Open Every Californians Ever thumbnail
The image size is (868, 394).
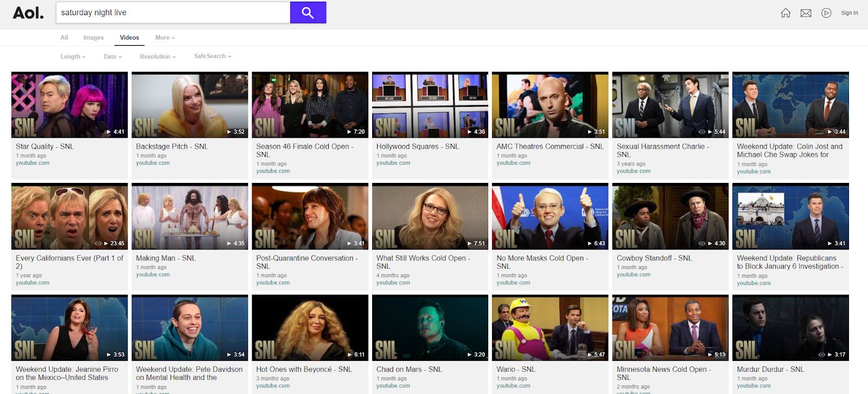coord(69,217)
